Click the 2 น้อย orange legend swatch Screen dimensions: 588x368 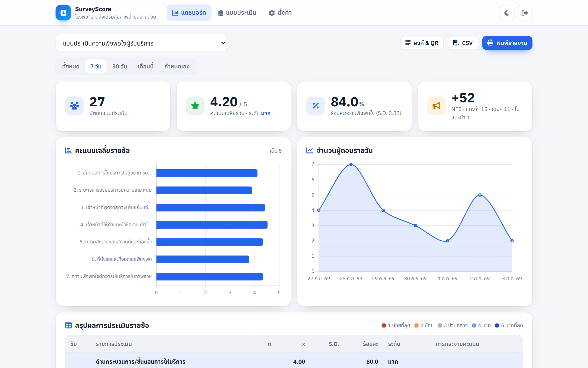(x=416, y=325)
